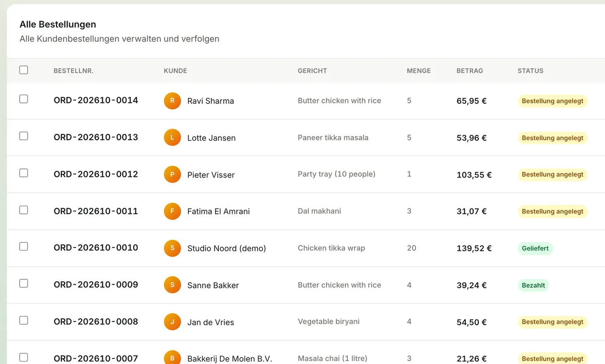
Task: Click the dish Paneer tikka masala
Action: click(x=333, y=138)
